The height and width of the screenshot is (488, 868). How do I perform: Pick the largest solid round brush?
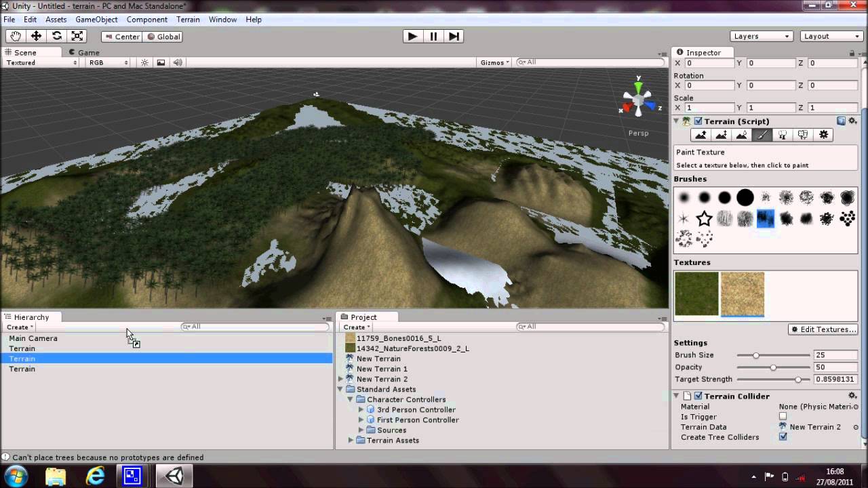[x=745, y=198]
